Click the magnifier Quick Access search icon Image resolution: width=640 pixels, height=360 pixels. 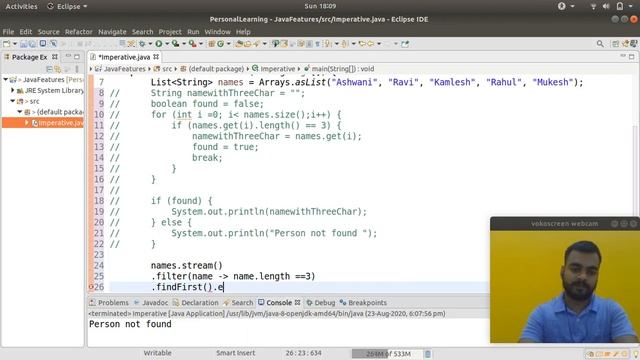[600, 44]
